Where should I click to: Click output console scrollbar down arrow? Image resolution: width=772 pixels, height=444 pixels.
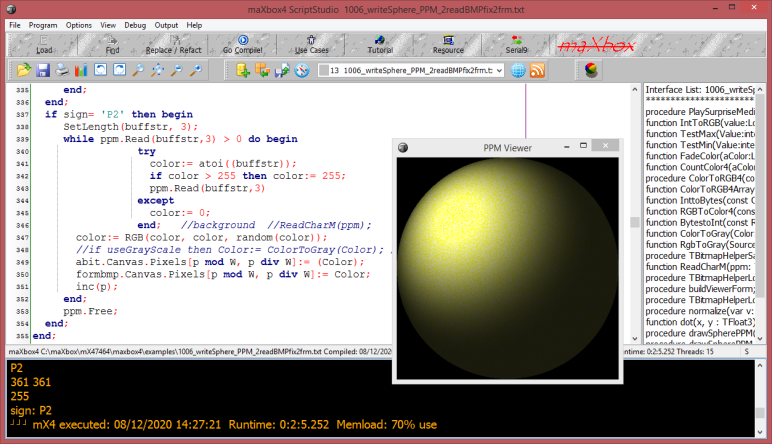(760, 432)
